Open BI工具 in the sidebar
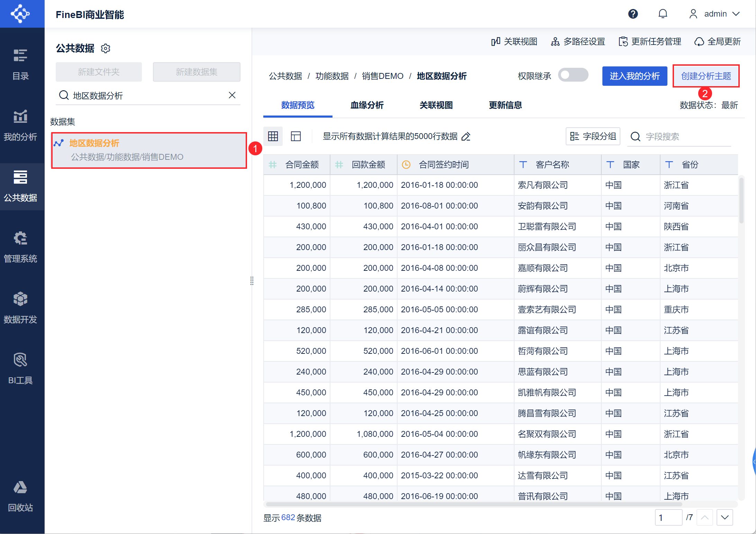This screenshot has height=534, width=756. point(21,368)
